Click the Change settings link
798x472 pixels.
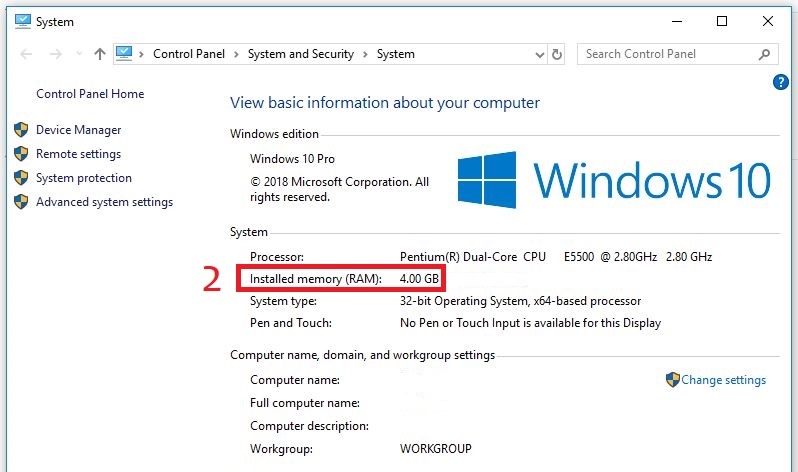point(723,380)
